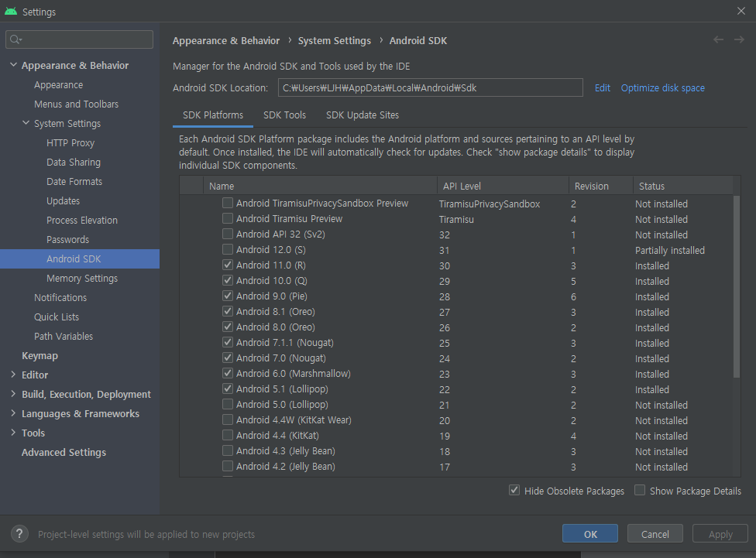The width and height of the screenshot is (756, 558).
Task: Select Updates in settings tree
Action: (x=64, y=200)
